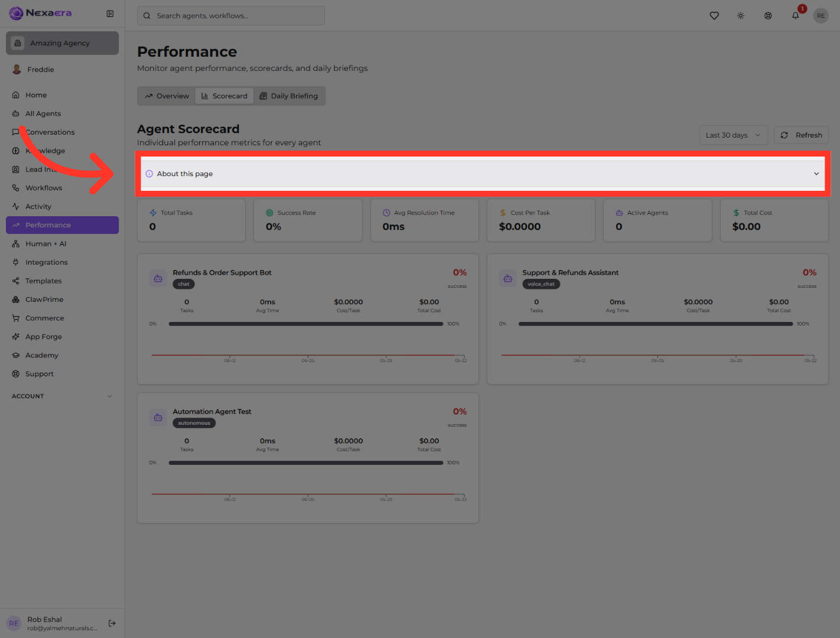Click the Refunds & Order Support Bot icon
The width and height of the screenshot is (840, 638).
click(x=158, y=278)
